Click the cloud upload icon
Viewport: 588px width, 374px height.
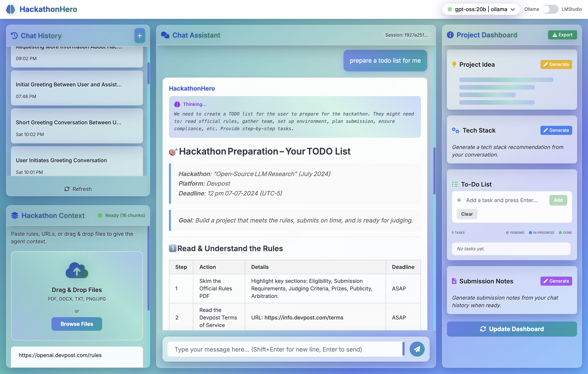click(77, 270)
